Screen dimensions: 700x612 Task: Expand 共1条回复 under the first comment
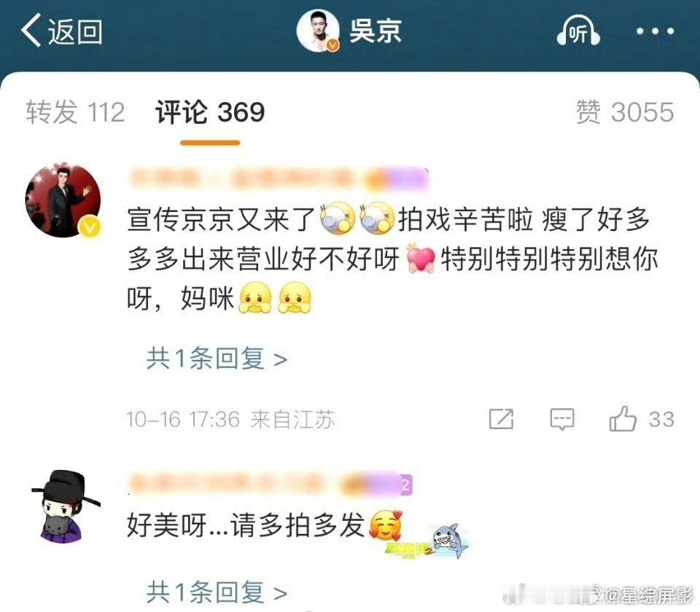pyautogui.click(x=217, y=358)
